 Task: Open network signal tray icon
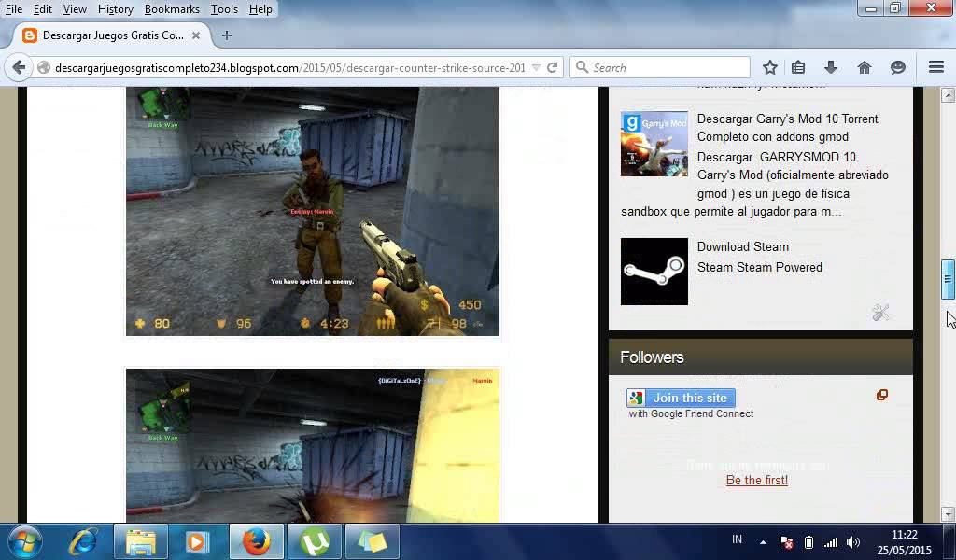(x=830, y=541)
